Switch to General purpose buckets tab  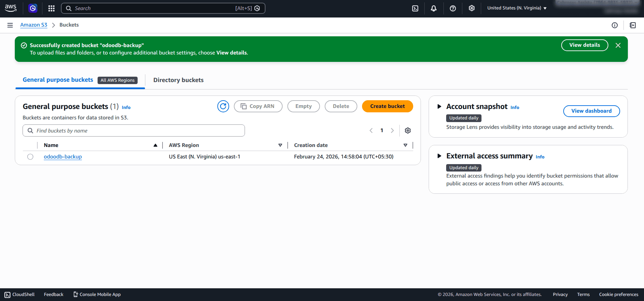pyautogui.click(x=58, y=80)
